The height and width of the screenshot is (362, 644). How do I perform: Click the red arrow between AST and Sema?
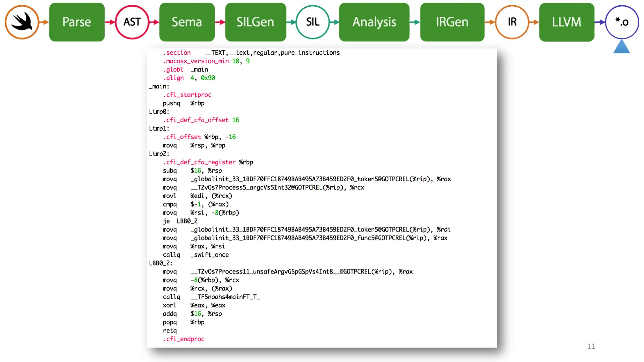[154, 22]
